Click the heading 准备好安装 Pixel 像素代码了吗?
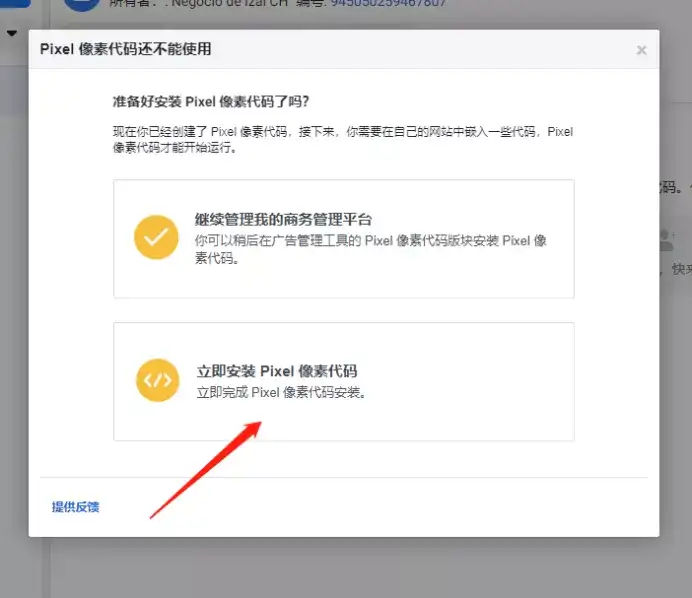This screenshot has height=598, width=692. (x=211, y=102)
